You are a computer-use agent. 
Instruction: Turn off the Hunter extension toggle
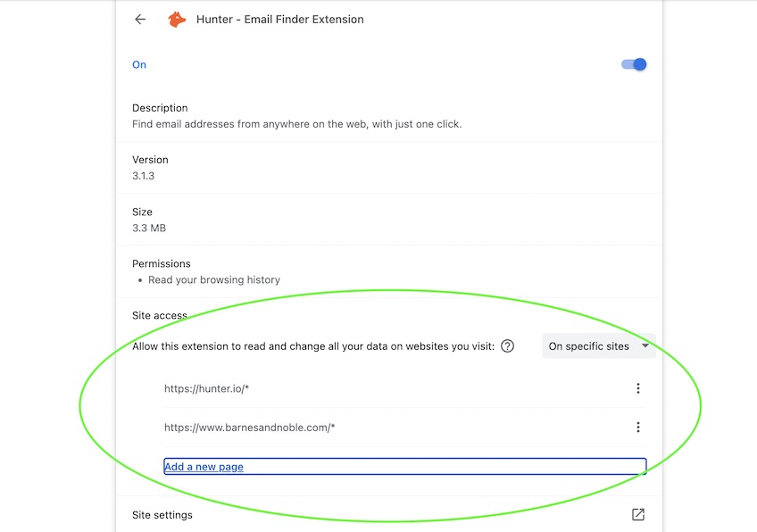tap(634, 64)
